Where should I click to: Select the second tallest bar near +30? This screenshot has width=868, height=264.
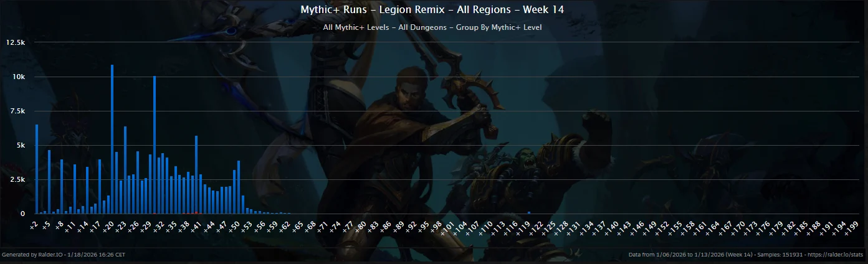(x=155, y=145)
